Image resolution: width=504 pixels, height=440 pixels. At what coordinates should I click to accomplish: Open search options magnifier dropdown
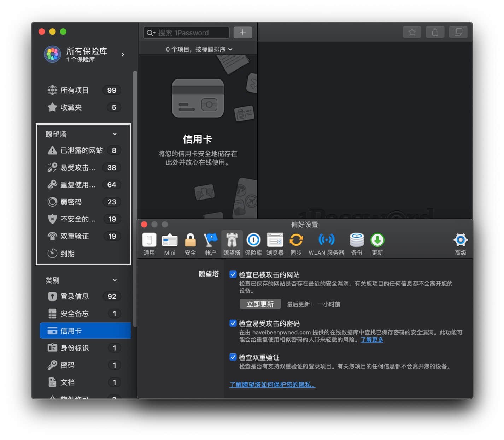[151, 33]
